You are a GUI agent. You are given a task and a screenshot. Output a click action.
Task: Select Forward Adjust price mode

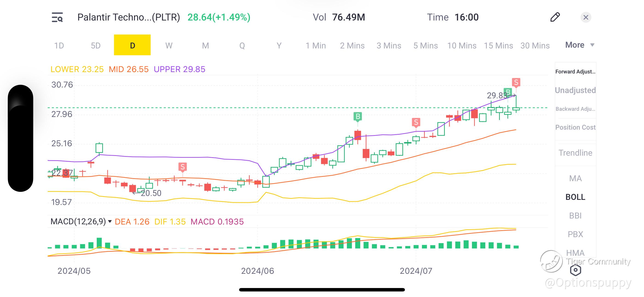click(575, 72)
